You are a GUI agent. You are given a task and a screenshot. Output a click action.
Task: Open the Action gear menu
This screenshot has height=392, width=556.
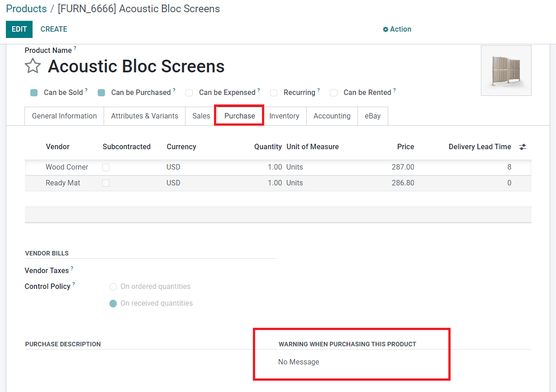[x=397, y=29]
